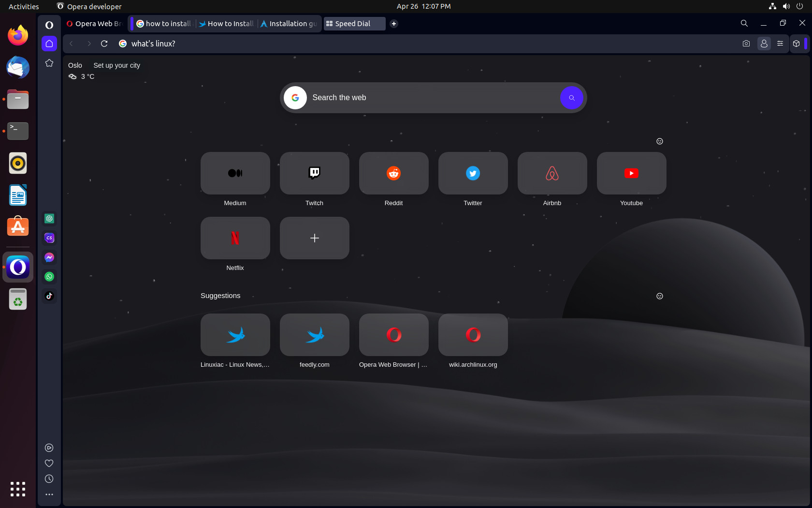Open the Twitter speed dial tile
This screenshot has width=812, height=508.
click(473, 173)
